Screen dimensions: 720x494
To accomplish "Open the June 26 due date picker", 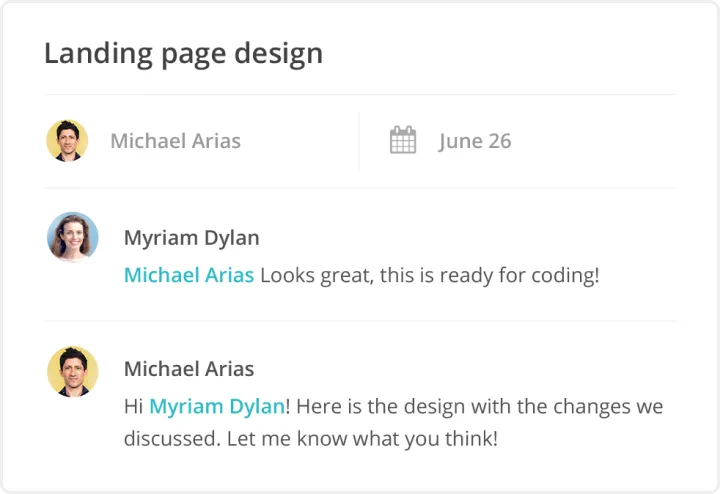I will (474, 141).
